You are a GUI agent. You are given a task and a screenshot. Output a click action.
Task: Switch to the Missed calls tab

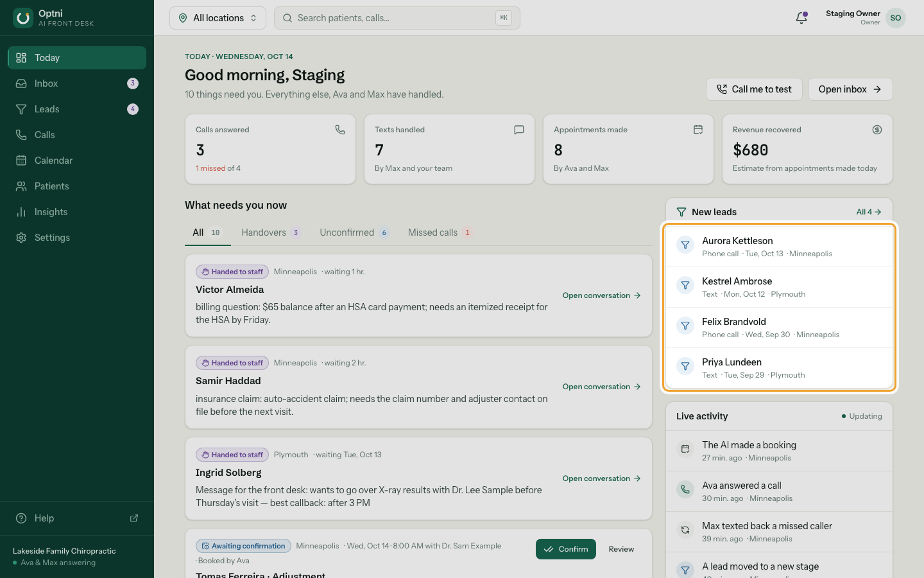point(440,232)
